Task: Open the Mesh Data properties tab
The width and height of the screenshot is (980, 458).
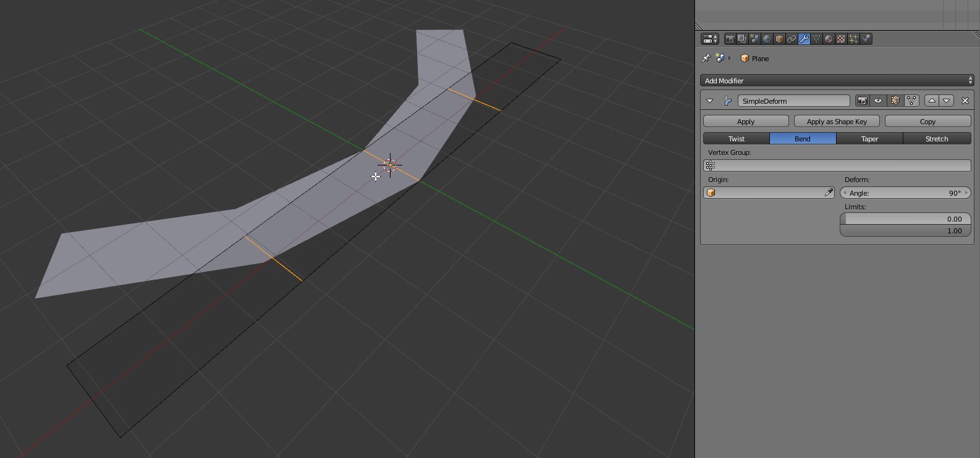Action: point(816,39)
